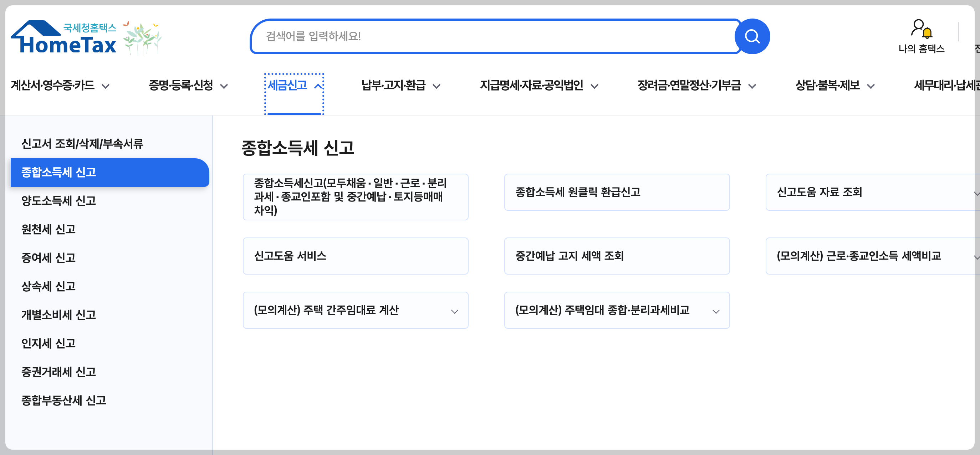Expand (모의계산) 주택임대 종합·분리과세비교 chevron
The width and height of the screenshot is (980, 455).
point(716,311)
